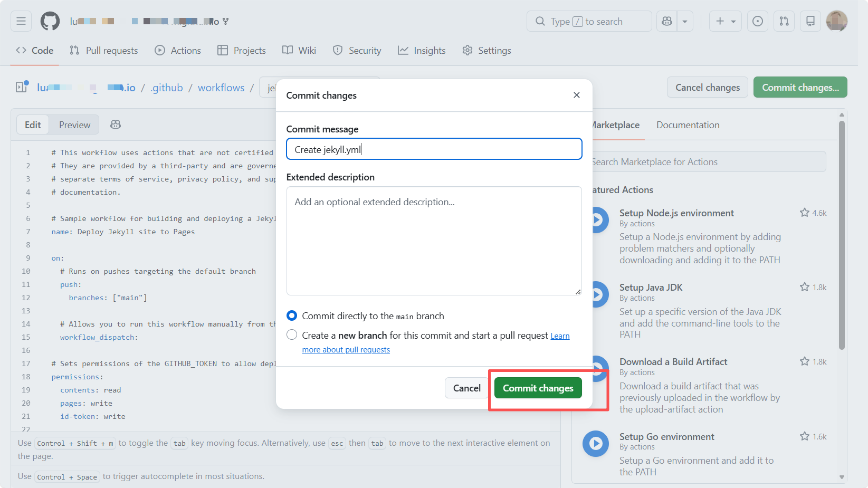The image size is (868, 488).
Task: Click the user profile avatar
Action: click(836, 21)
